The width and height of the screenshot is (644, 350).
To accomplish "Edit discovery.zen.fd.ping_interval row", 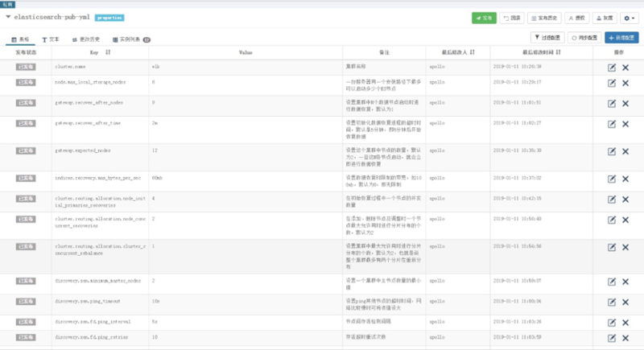I will [x=612, y=323].
